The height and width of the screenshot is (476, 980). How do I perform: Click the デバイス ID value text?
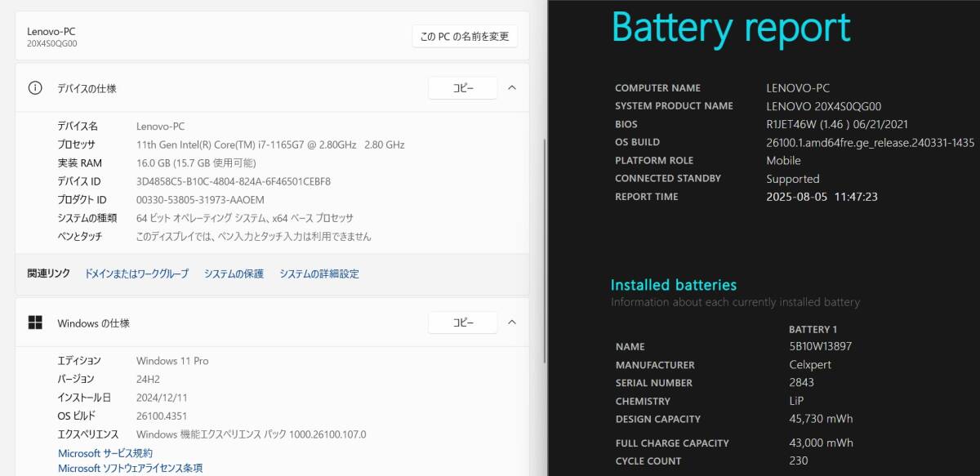pos(234,181)
